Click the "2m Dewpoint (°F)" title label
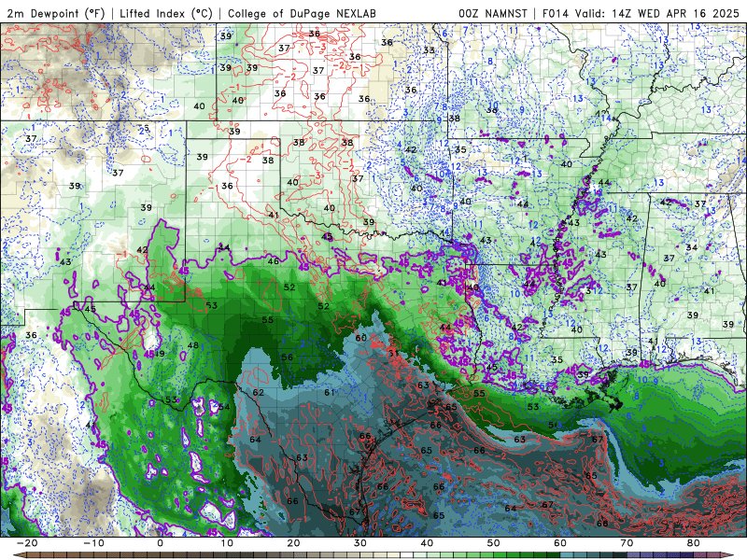Viewport: 747px width, 560px height. pyautogui.click(x=55, y=13)
